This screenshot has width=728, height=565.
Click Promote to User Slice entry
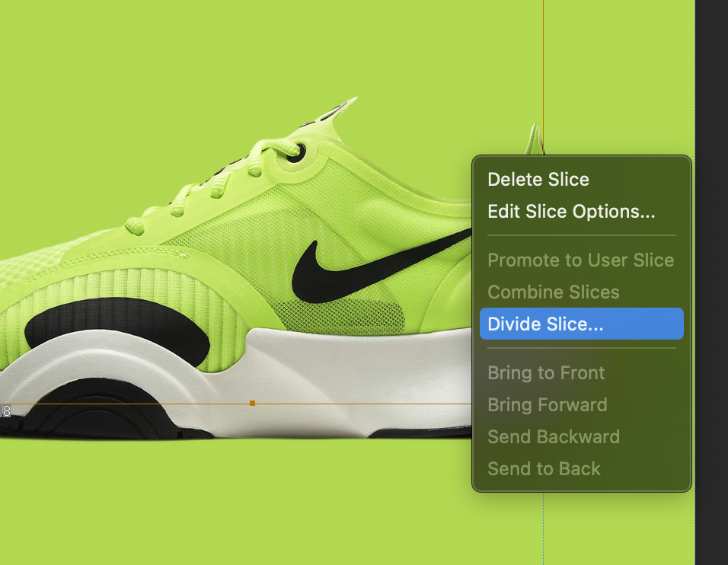click(581, 260)
